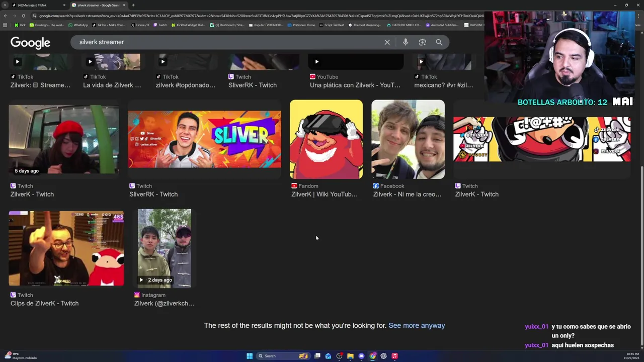
Task: Open the Clips de ZilverK video thumbnail
Action: tap(66, 248)
